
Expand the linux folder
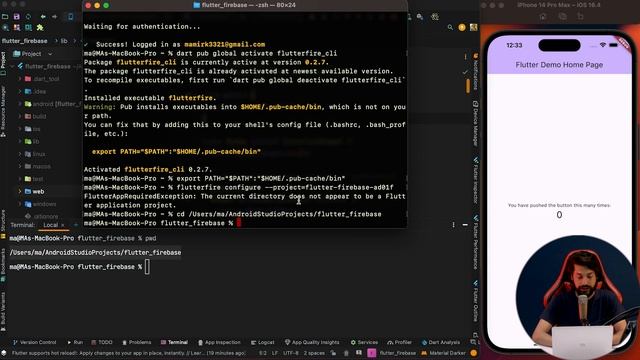coord(20,154)
